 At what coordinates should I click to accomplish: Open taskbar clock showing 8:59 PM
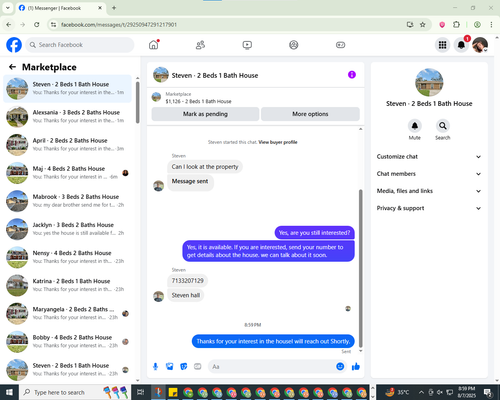467,392
